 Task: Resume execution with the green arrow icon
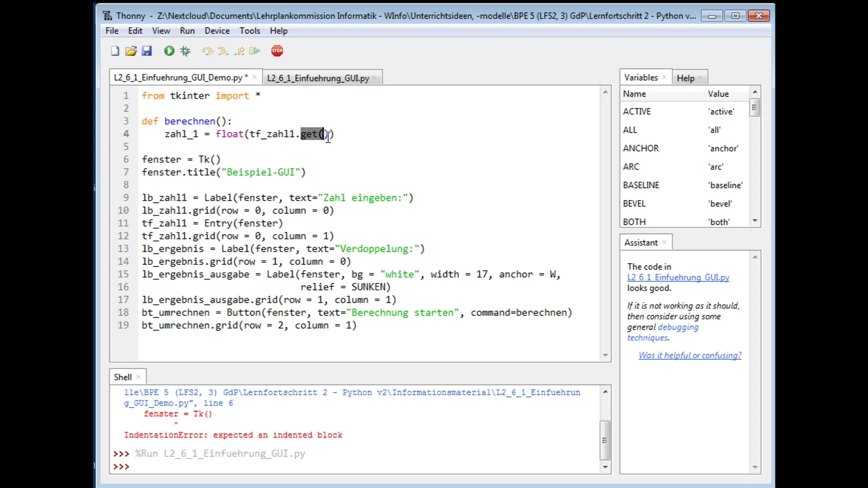[x=255, y=51]
